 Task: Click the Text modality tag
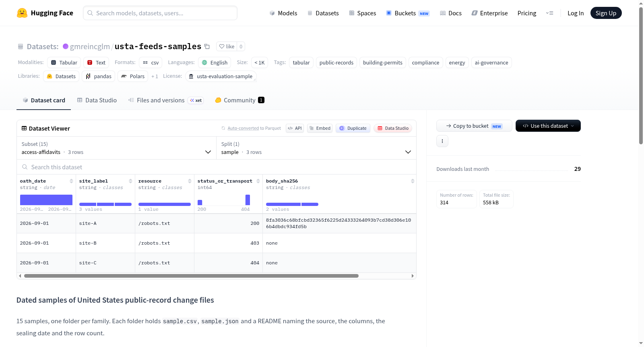pyautogui.click(x=97, y=62)
